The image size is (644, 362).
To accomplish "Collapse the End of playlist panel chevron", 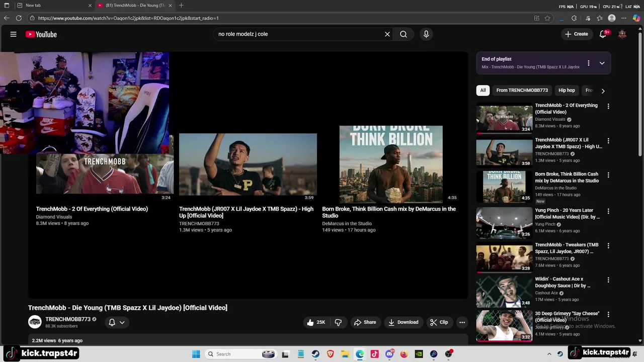I will click(602, 63).
